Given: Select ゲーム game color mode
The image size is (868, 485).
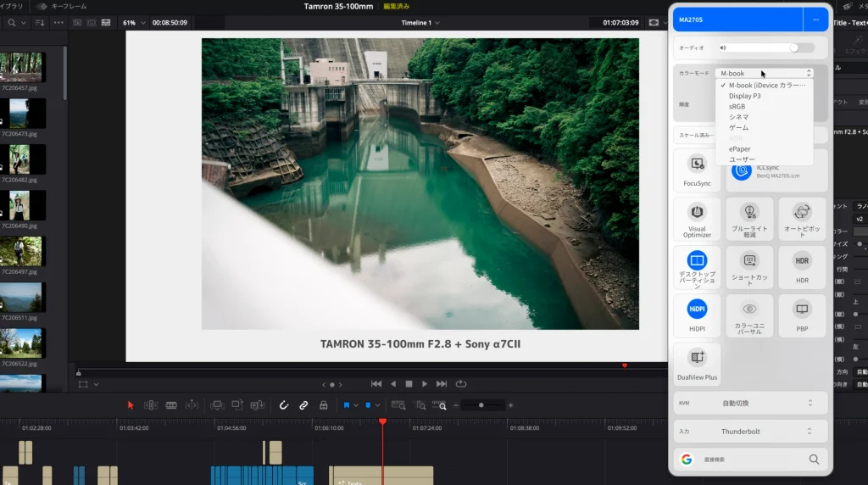Looking at the screenshot, I should click(x=738, y=127).
